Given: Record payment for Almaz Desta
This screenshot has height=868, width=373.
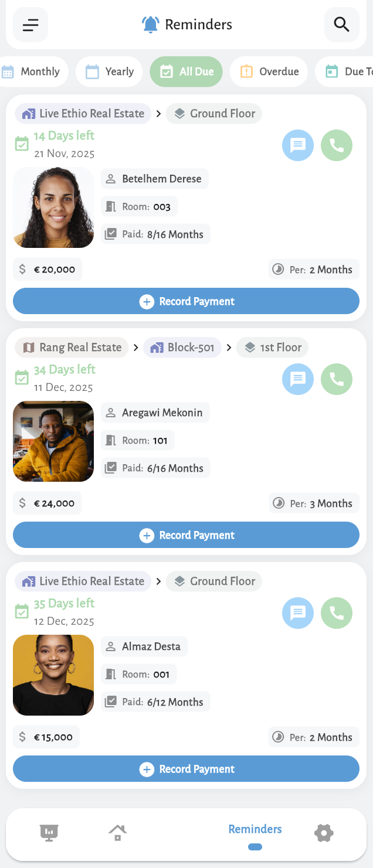Looking at the screenshot, I should [186, 769].
